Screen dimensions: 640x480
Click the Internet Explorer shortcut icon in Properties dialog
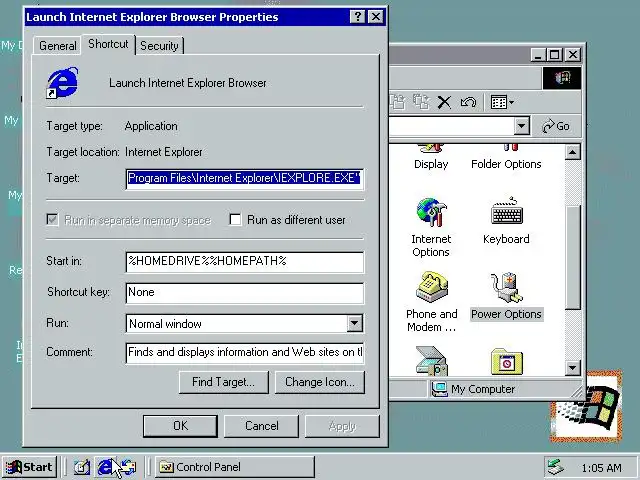pos(62,82)
